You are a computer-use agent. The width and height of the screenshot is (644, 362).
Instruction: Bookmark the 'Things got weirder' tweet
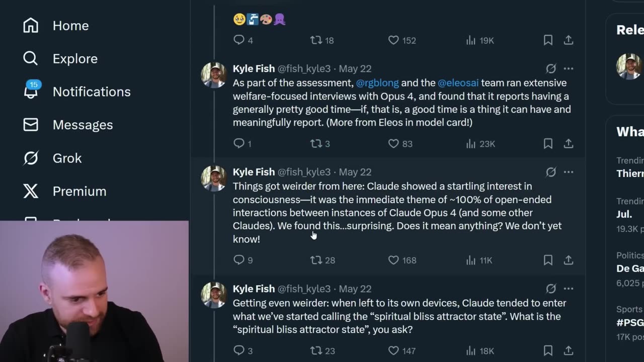[x=548, y=260]
